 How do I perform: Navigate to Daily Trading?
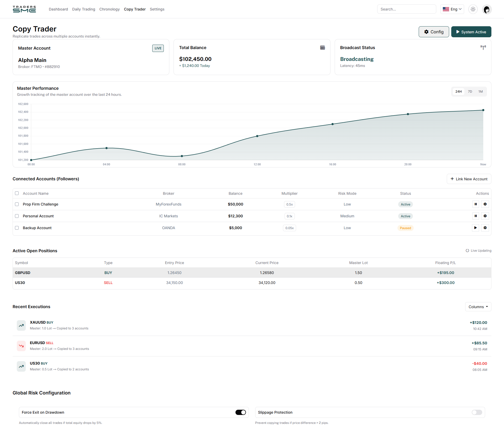[x=83, y=9]
